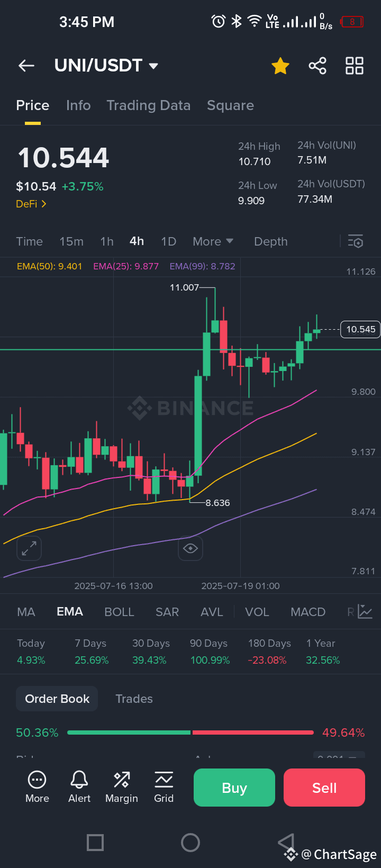Open indicator chart settings icon after MACD
This screenshot has height=868, width=381.
point(365,612)
